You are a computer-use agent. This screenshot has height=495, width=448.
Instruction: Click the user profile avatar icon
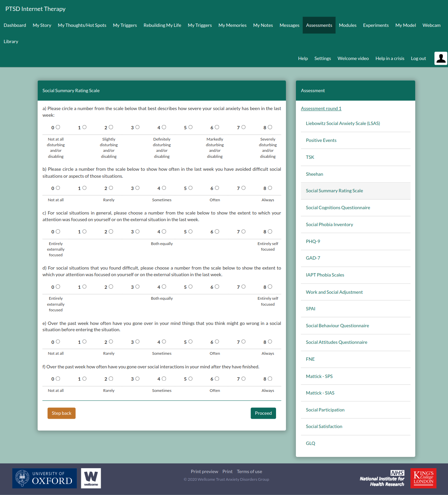coord(441,58)
